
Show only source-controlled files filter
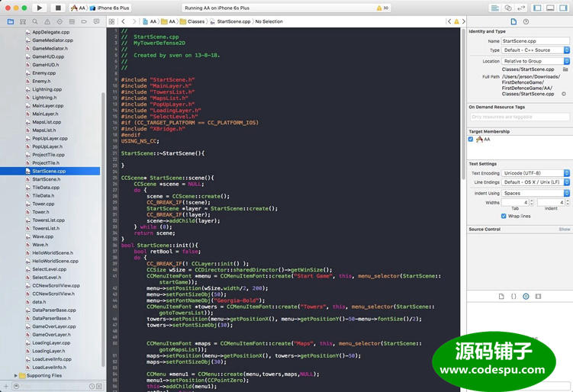click(99, 386)
